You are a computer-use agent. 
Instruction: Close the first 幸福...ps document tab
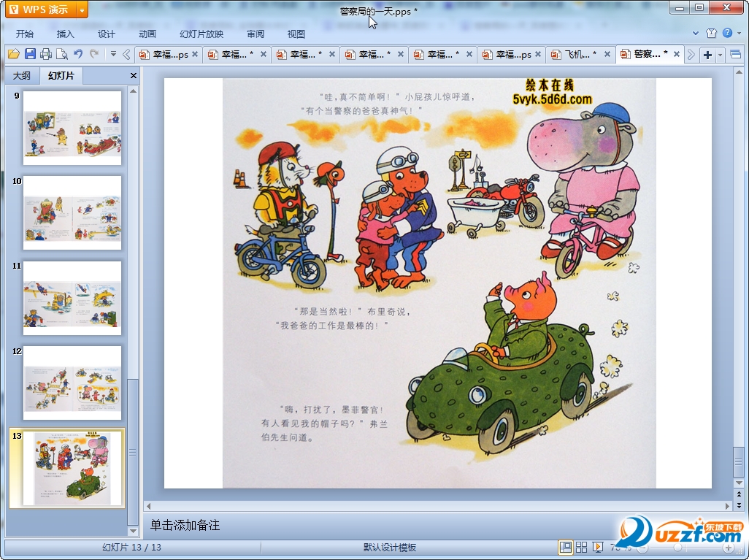(x=195, y=55)
